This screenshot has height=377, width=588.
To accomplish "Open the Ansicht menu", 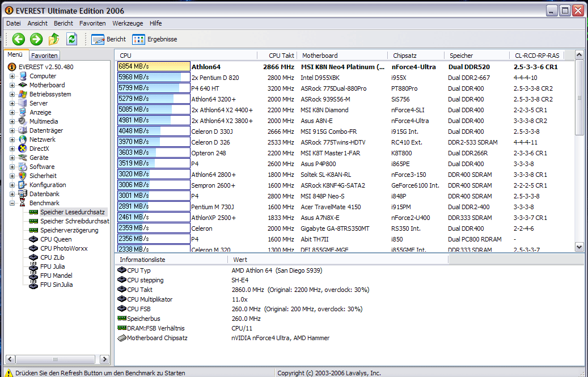I will click(x=37, y=23).
